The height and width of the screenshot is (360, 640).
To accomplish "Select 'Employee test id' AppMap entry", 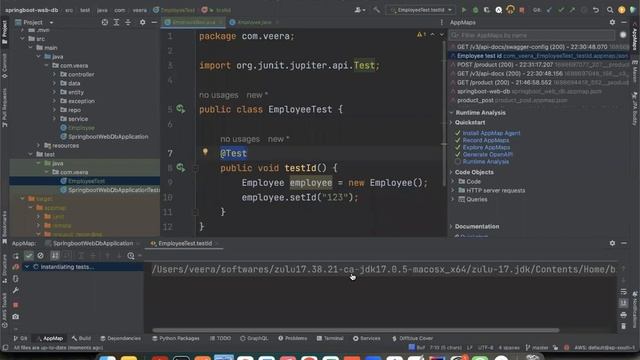I will [x=539, y=56].
